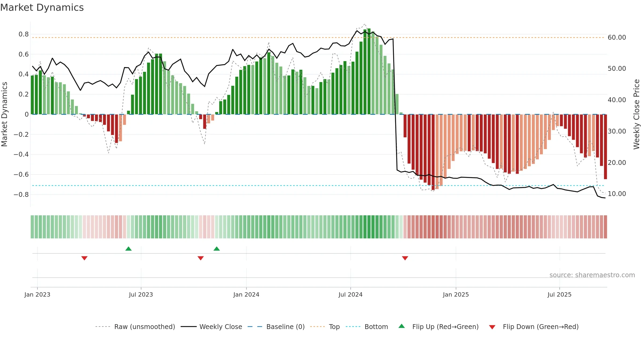644x362 pixels.
Task: Click the darkest green heatmap cell near Aug 2024
Action: pos(369,227)
